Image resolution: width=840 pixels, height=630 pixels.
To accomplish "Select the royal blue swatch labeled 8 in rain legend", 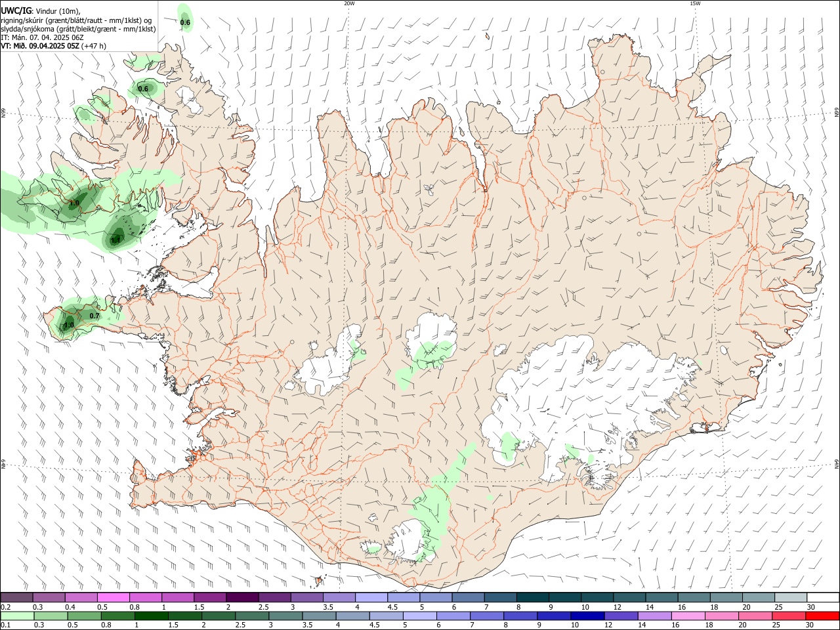I will 520,616.
